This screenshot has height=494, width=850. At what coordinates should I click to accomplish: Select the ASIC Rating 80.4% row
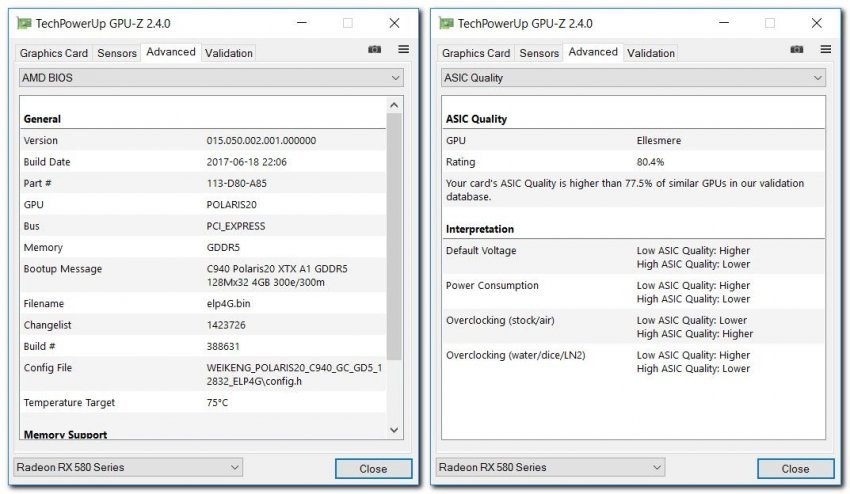[x=633, y=162]
